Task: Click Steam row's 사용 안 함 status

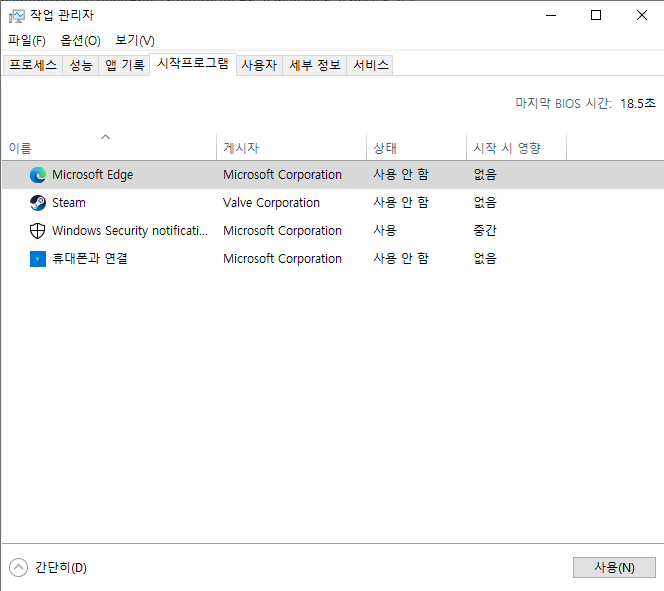Action: (x=401, y=203)
